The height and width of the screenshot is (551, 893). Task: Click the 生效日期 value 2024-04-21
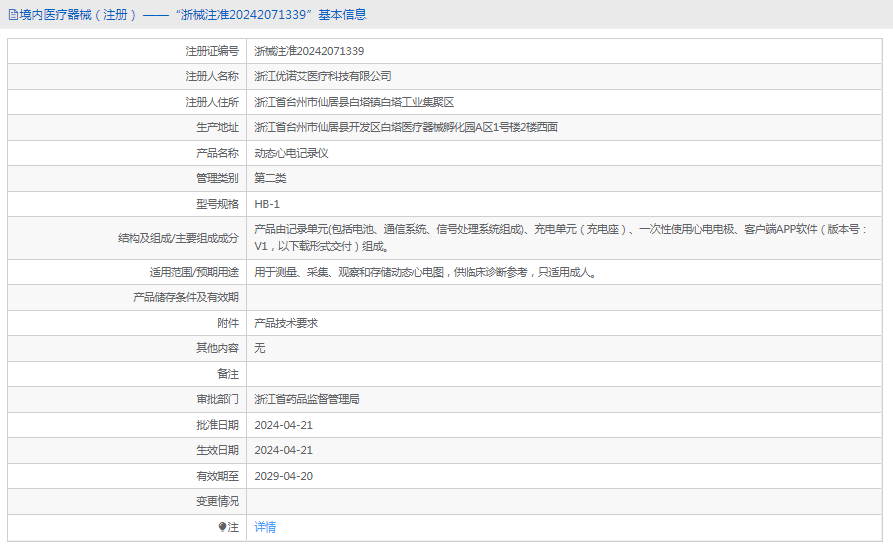click(283, 450)
